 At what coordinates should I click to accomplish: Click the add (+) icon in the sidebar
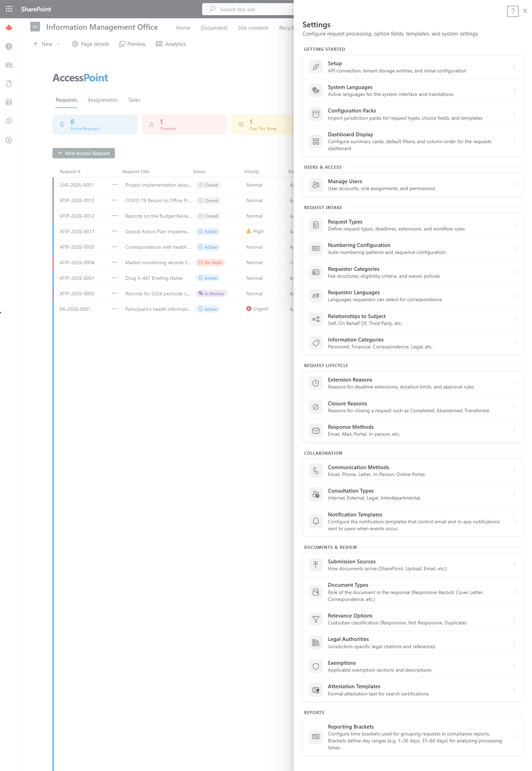coord(9,140)
